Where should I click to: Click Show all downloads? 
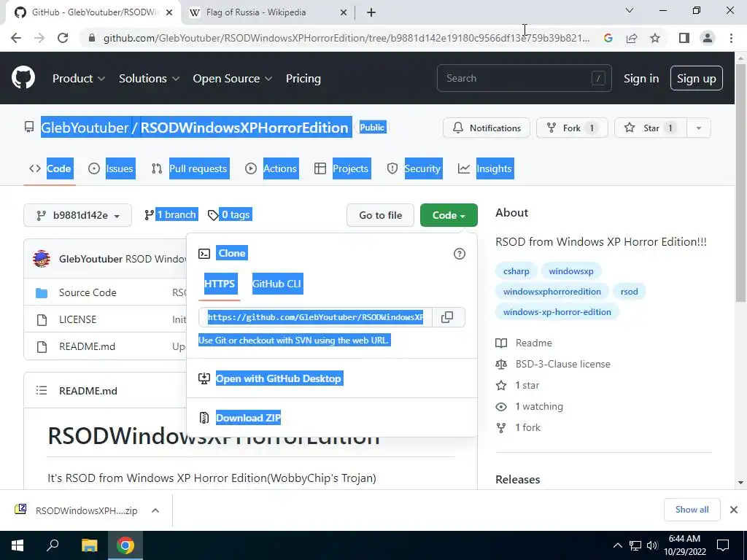click(x=692, y=510)
